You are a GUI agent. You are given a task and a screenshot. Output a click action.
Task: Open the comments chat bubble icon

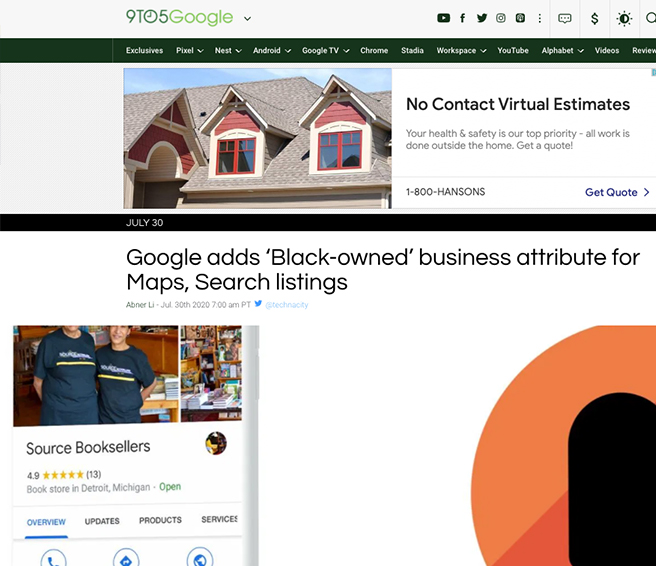click(x=565, y=18)
